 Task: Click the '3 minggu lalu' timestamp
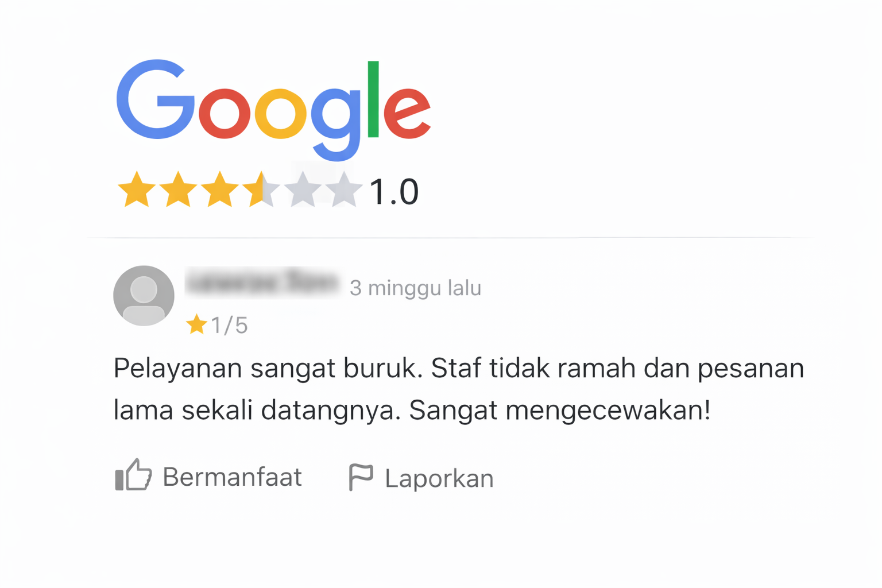[x=415, y=288]
